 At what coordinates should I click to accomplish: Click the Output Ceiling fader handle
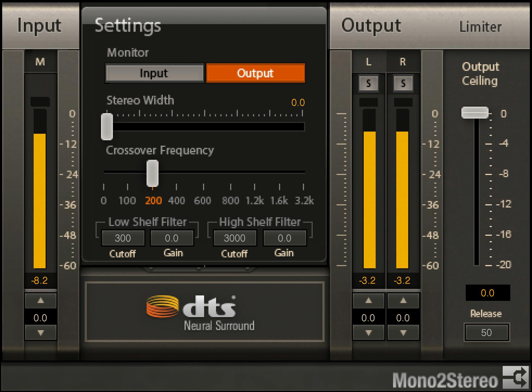475,113
